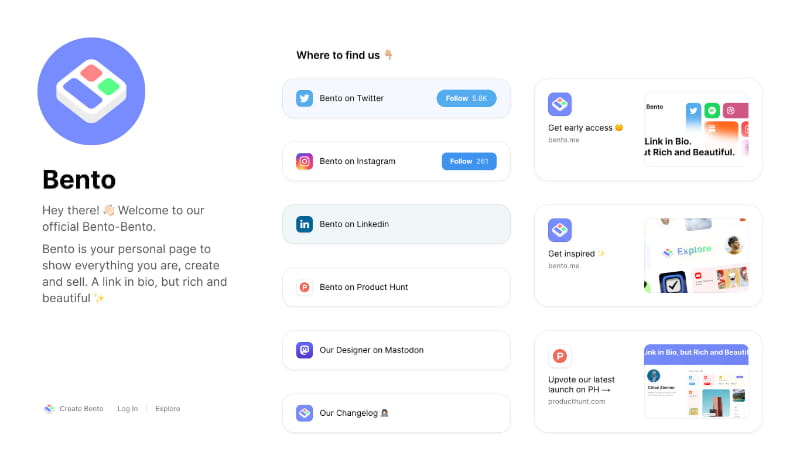
Task: Open Bento on Twitter label
Action: (x=352, y=98)
